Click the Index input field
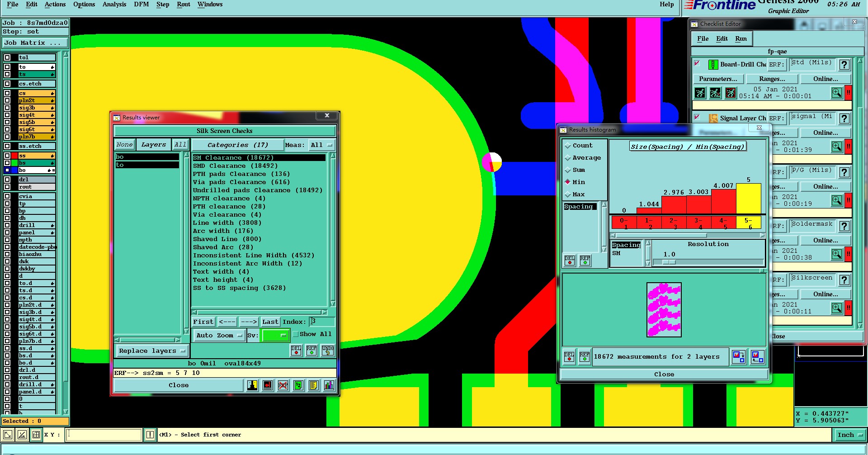Viewport: 868px width, 455px height. click(x=322, y=322)
